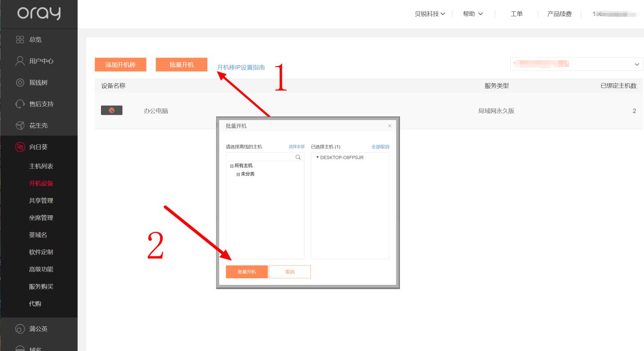Open the 蒲公英 spiral icon
The height and width of the screenshot is (351, 644).
pos(20,329)
